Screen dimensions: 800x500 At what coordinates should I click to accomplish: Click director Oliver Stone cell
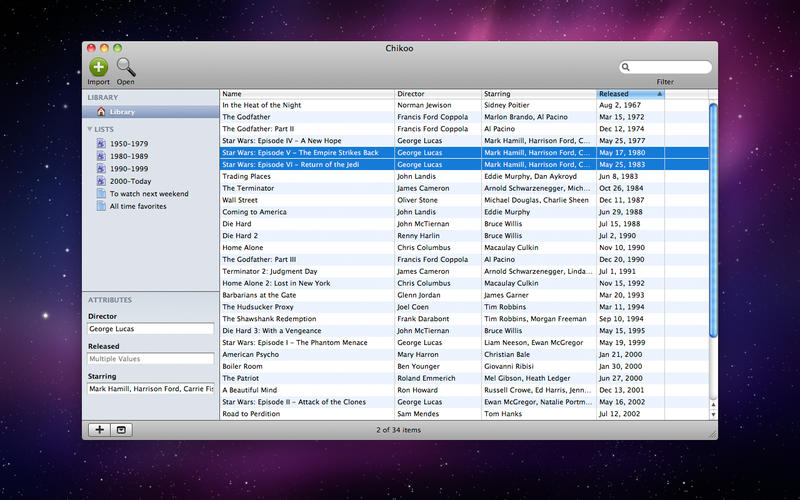[x=417, y=200]
